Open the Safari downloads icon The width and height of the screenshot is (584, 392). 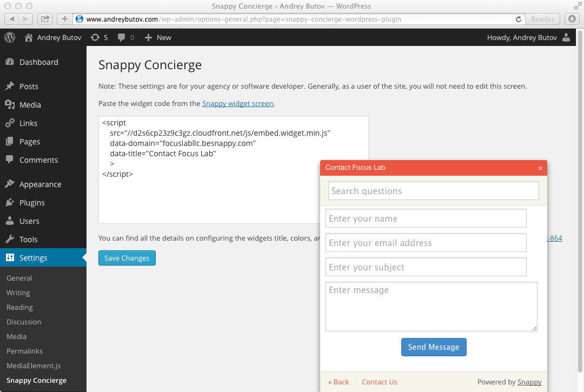pyautogui.click(x=572, y=19)
